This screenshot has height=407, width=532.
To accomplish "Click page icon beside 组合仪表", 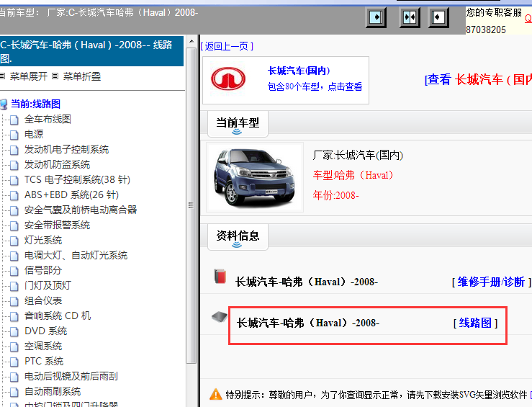I will [14, 301].
